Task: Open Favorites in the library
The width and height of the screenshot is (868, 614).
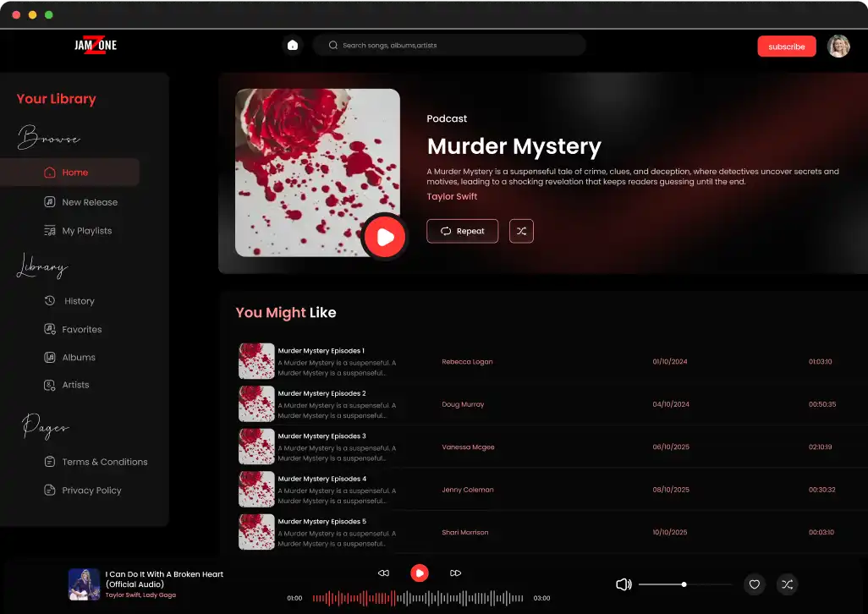Action: pyautogui.click(x=73, y=329)
